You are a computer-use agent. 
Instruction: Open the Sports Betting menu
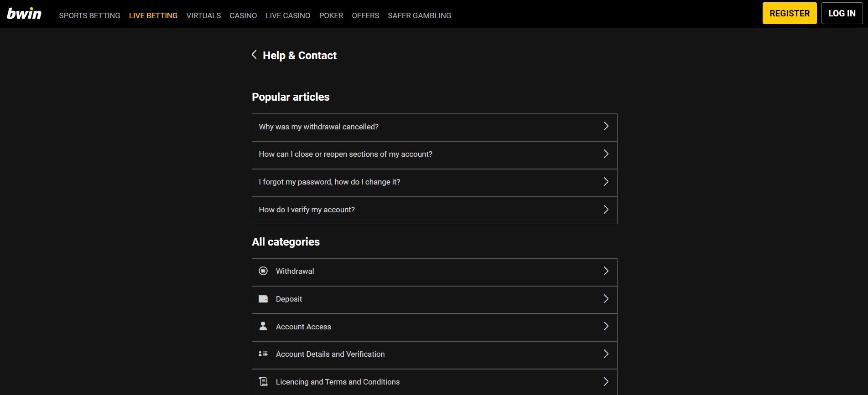[89, 15]
